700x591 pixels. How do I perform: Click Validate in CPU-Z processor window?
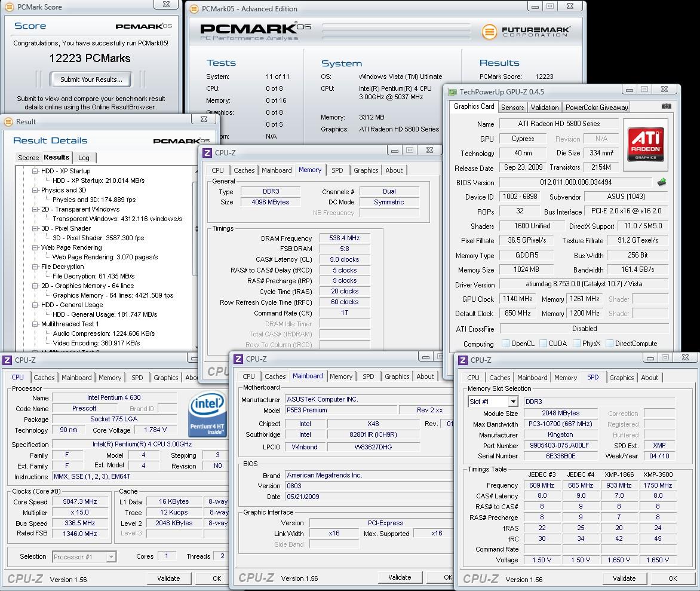169,578
